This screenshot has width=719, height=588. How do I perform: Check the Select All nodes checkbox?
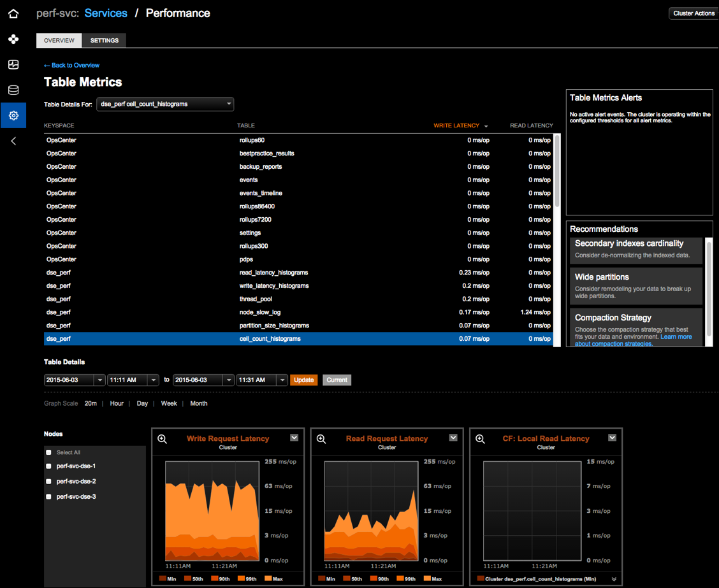click(49, 452)
